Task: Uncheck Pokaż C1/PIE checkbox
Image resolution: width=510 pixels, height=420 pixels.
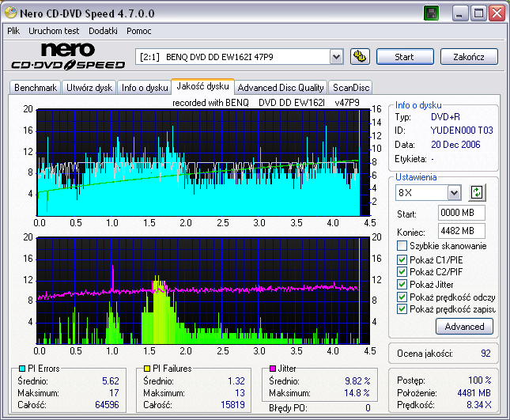Action: click(x=402, y=259)
